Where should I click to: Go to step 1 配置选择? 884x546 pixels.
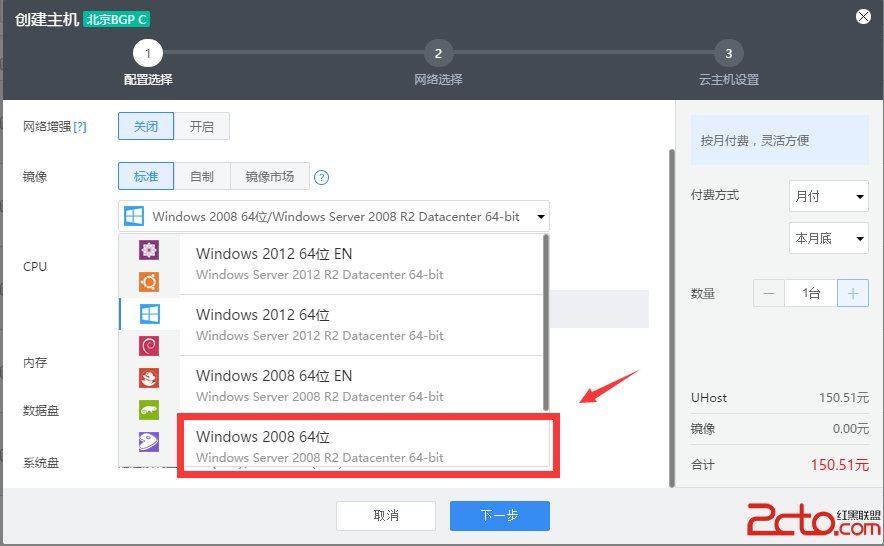pyautogui.click(x=148, y=53)
